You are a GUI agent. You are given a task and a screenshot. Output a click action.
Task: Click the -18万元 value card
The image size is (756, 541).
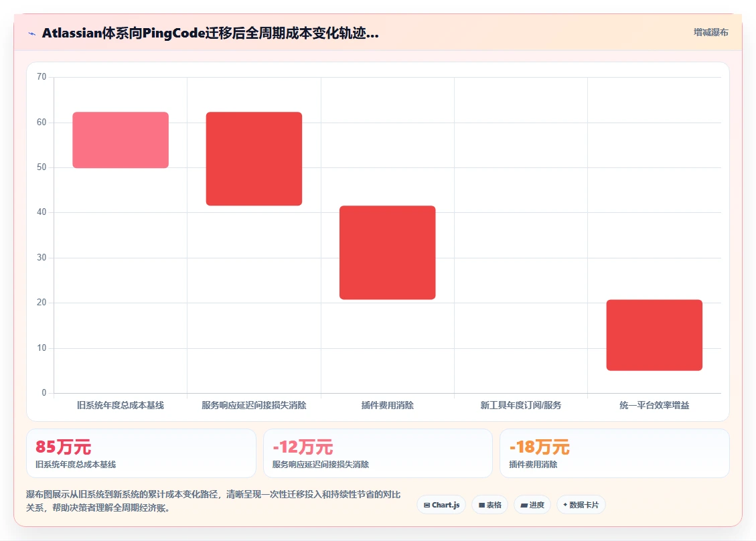[x=615, y=453]
